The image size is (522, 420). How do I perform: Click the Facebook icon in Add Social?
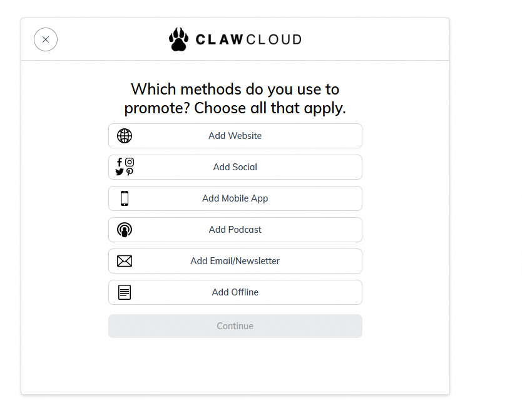coord(120,162)
